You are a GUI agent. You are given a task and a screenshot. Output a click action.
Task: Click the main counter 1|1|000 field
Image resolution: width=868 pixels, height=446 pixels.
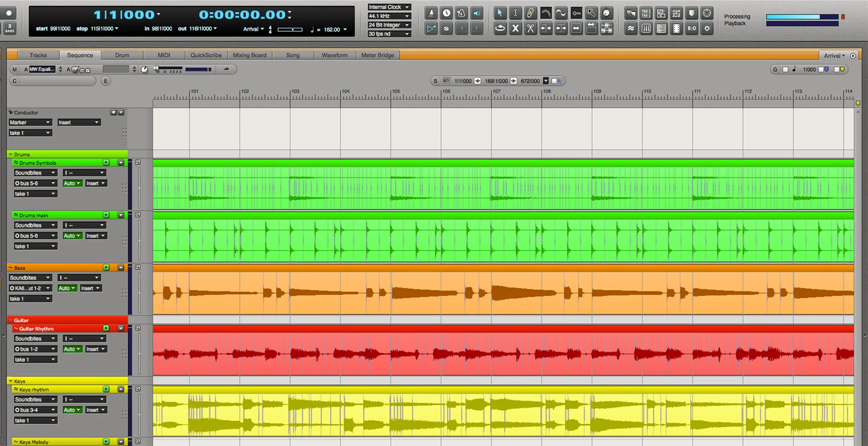[x=125, y=15]
